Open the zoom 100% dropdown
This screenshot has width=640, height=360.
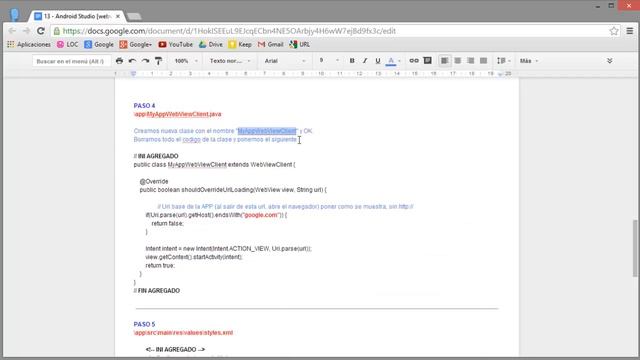coord(186,61)
